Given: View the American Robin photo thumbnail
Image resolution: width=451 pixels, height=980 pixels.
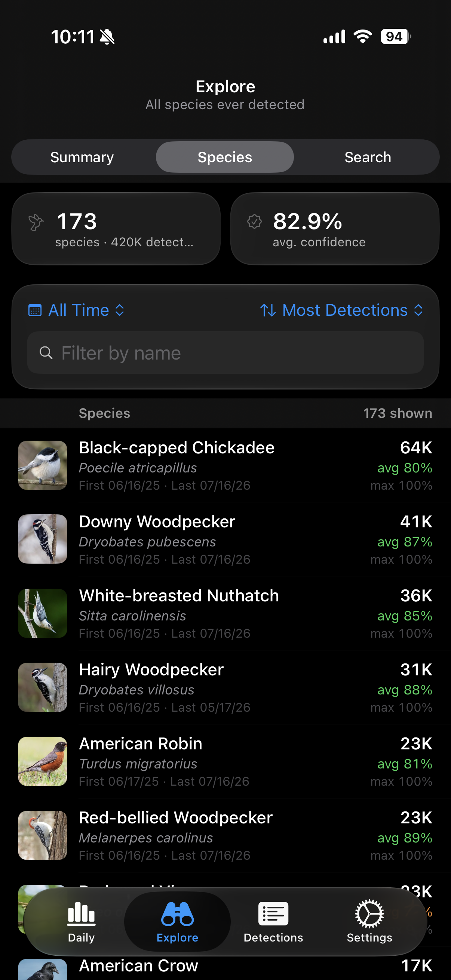Looking at the screenshot, I should click(x=43, y=761).
